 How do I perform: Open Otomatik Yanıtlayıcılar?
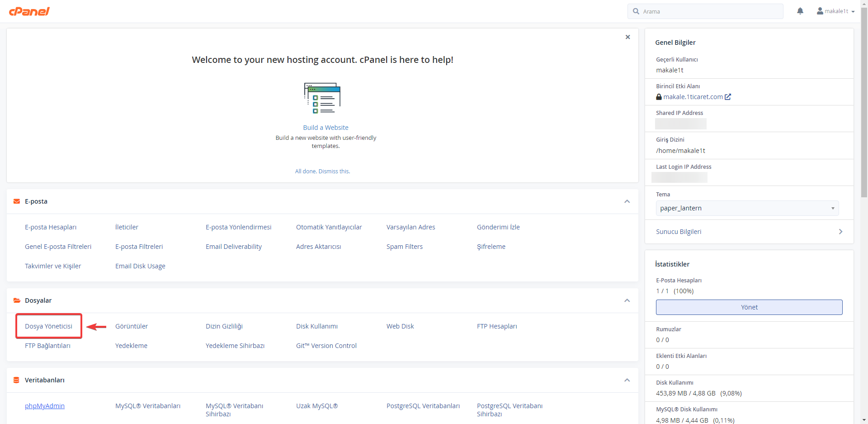point(329,227)
